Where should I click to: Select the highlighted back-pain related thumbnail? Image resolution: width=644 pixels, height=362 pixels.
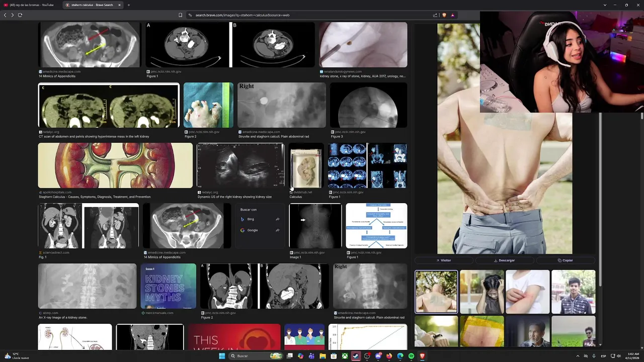(x=436, y=292)
